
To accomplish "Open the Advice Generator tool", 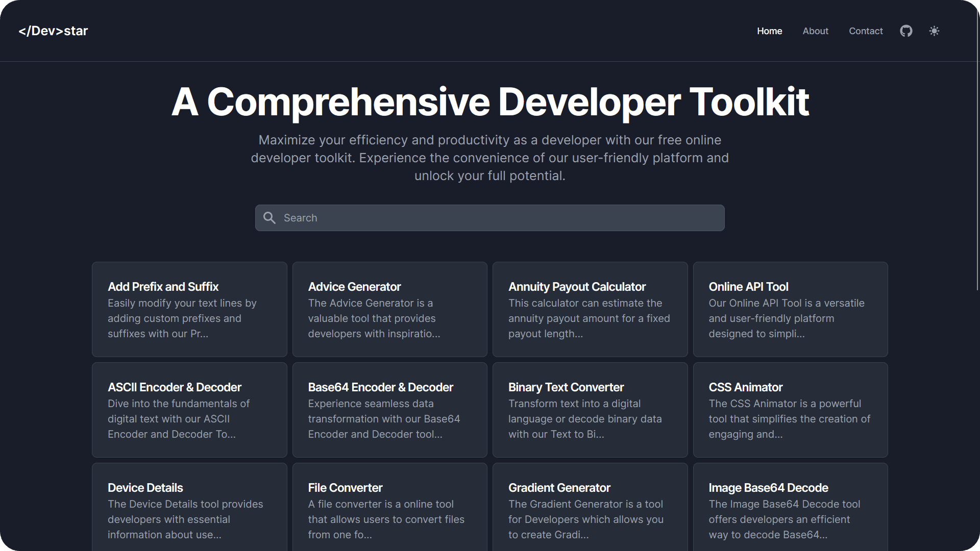I will [x=390, y=309].
